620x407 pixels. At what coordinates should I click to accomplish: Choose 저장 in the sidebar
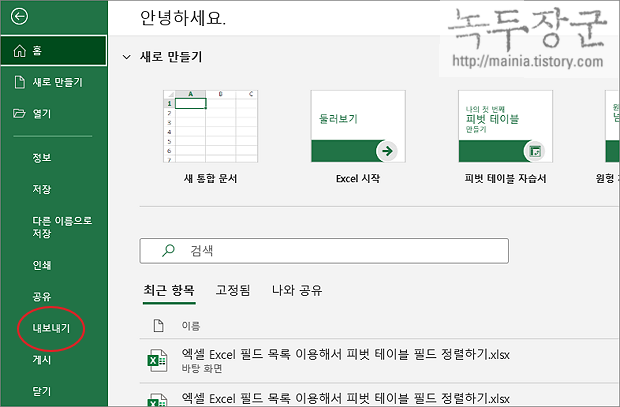[42, 189]
